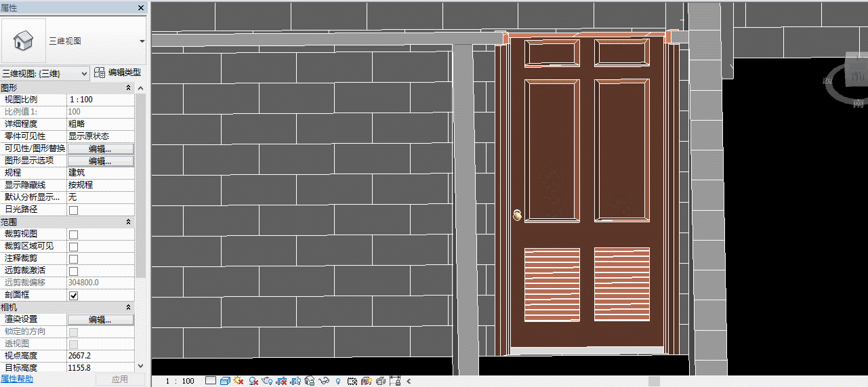Uncheck the 剖面框 section box checkbox
Viewport: 868px width, 387px height.
[73, 295]
